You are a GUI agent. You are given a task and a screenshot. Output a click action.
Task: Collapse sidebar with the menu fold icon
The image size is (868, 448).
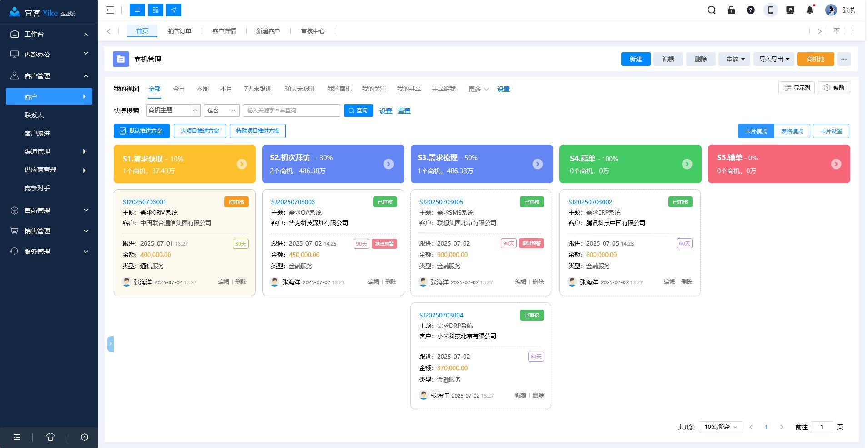(x=110, y=10)
